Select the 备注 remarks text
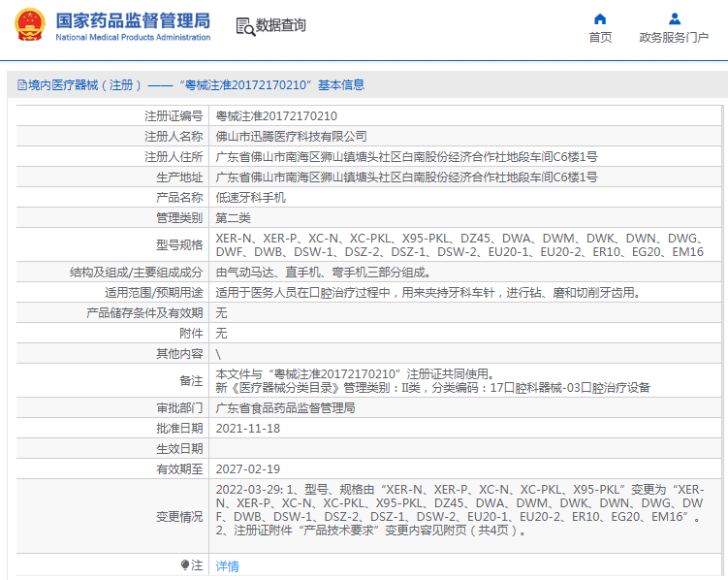 [x=432, y=381]
